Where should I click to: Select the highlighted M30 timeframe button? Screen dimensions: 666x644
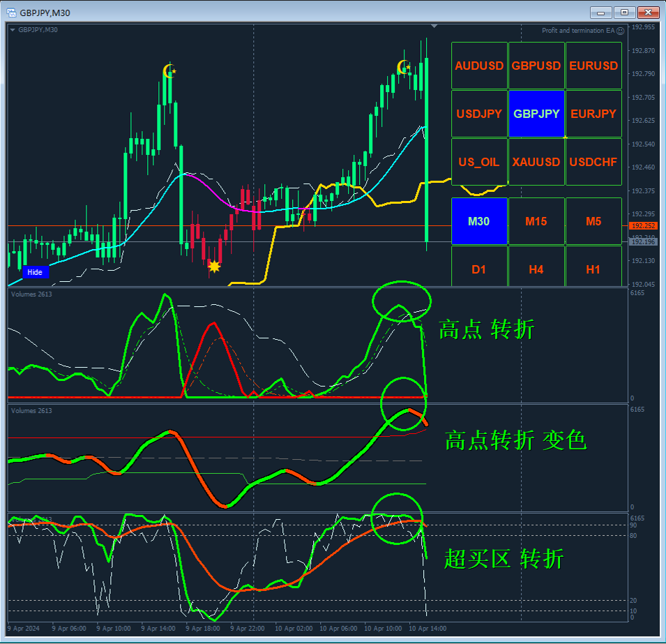coord(479,221)
